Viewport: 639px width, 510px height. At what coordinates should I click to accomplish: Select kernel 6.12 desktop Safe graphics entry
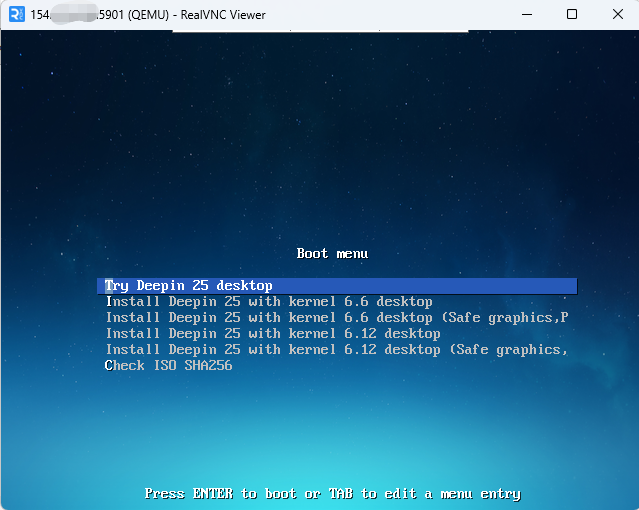337,349
